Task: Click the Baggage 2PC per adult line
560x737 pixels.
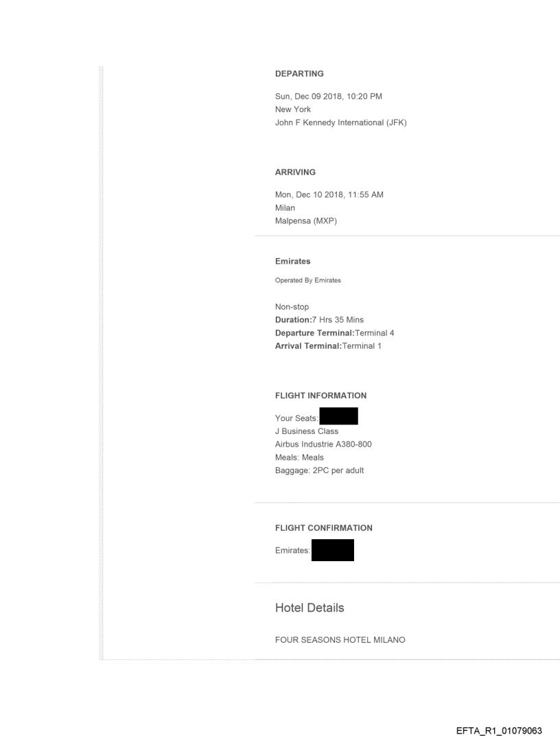Action: pyautogui.click(x=319, y=470)
